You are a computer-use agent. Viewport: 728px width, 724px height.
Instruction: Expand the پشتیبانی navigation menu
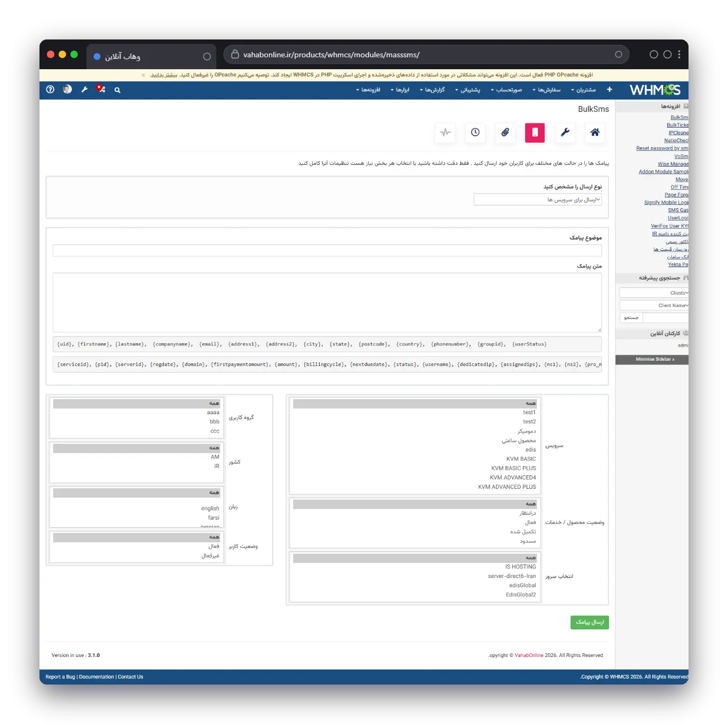pyautogui.click(x=468, y=90)
